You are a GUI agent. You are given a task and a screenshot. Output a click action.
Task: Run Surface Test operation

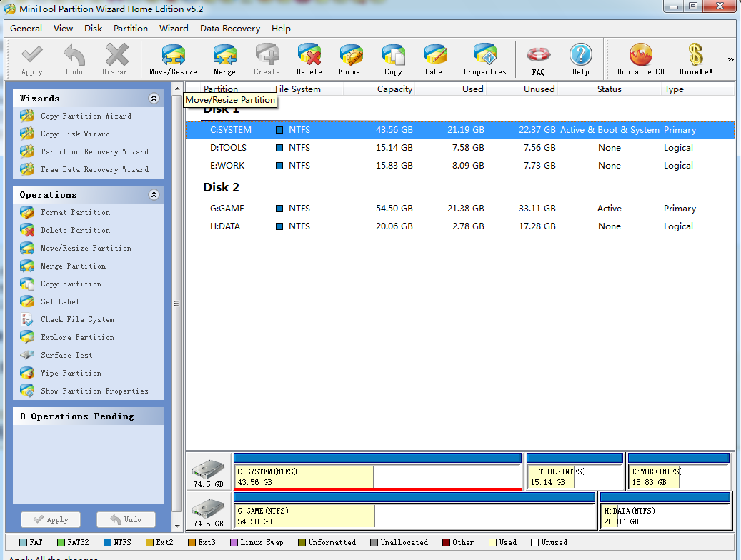(x=66, y=356)
